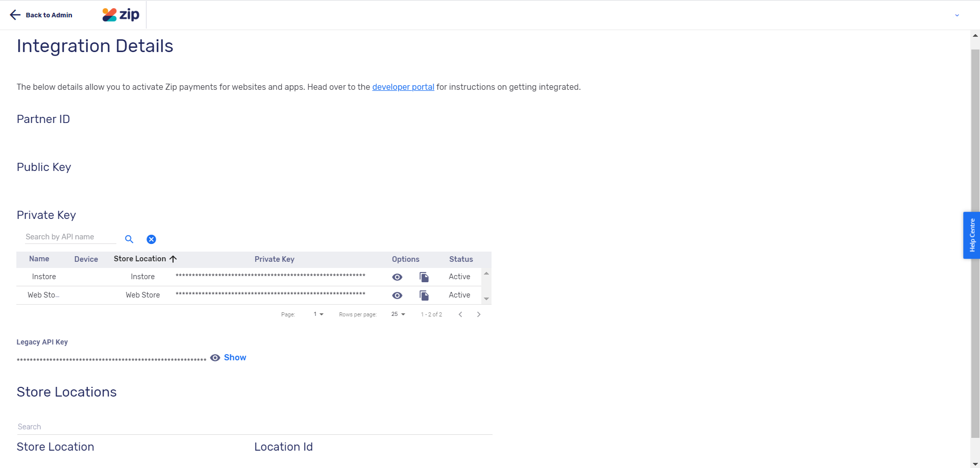980x468 pixels.
Task: Sort by Store Location column header
Action: tap(140, 259)
